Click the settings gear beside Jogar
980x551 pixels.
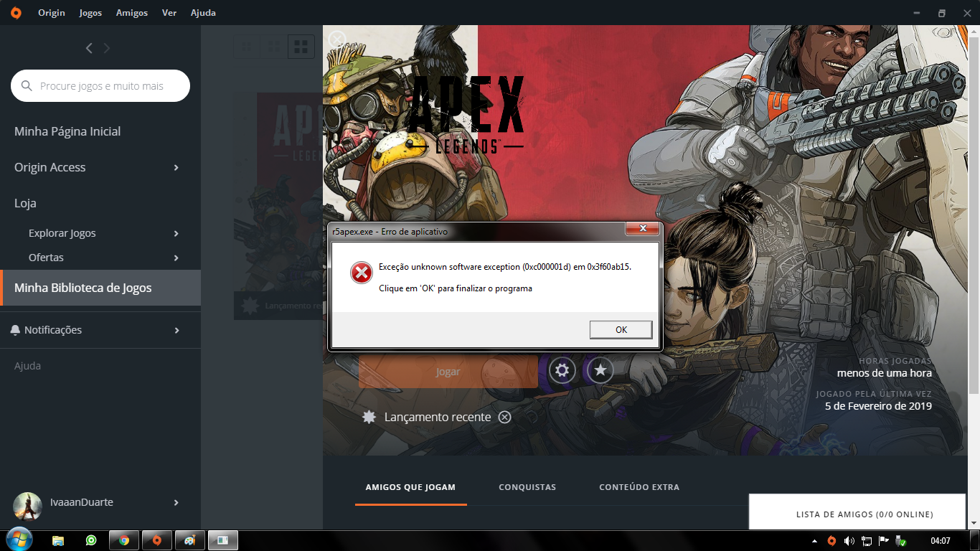tap(562, 370)
